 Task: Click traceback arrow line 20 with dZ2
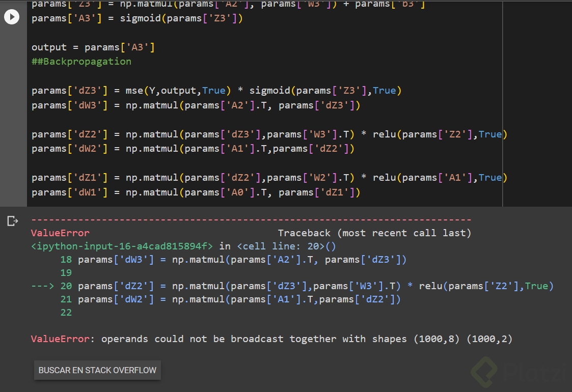pyautogui.click(x=292, y=286)
